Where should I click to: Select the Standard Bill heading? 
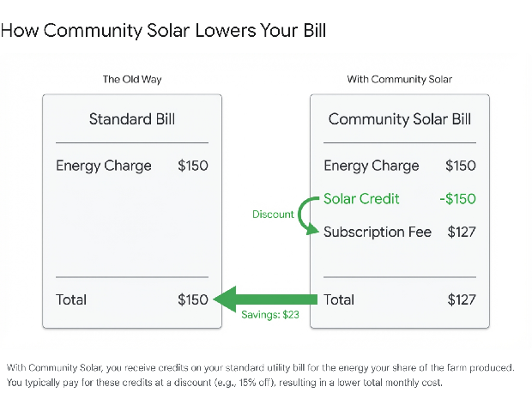tap(132, 119)
